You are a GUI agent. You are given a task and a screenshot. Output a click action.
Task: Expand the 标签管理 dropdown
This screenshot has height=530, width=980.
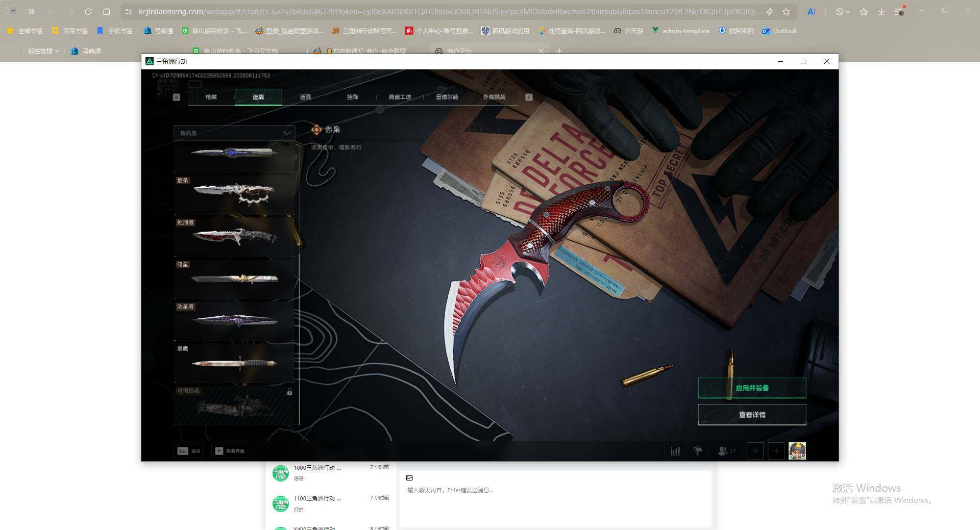[x=43, y=51]
